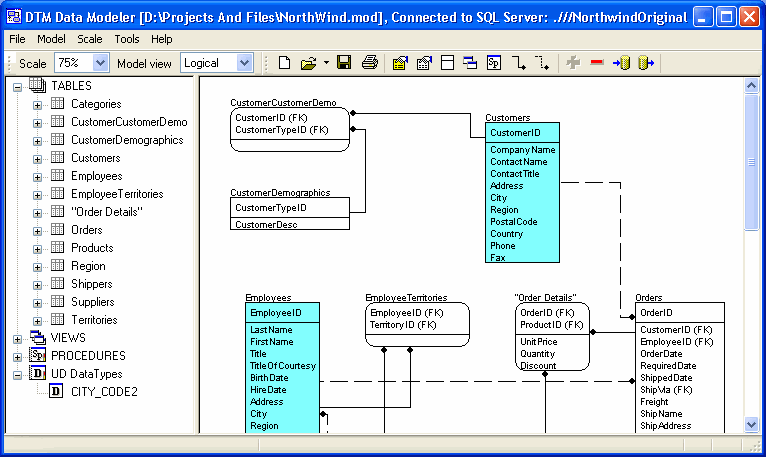Click the TABLES stacked-grid icon
The image size is (766, 457).
[37, 85]
